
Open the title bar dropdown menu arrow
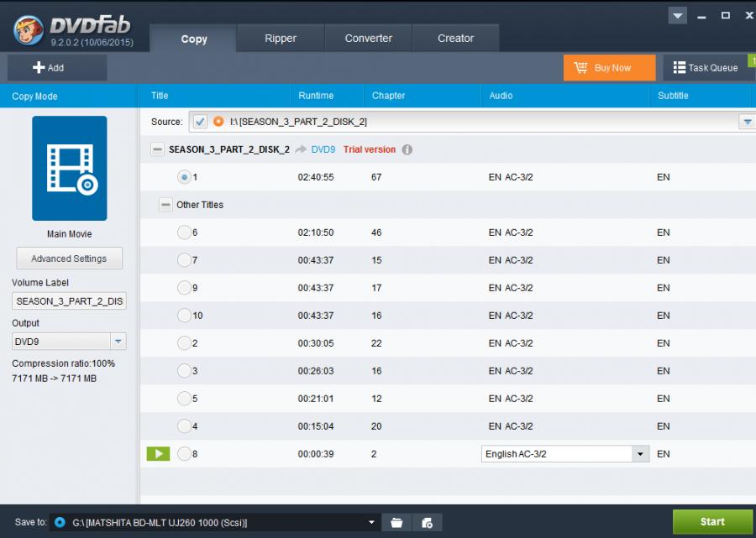678,16
